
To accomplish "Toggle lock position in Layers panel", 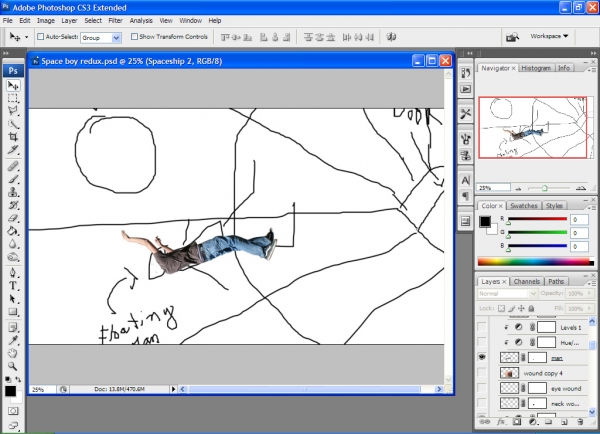I will point(521,308).
